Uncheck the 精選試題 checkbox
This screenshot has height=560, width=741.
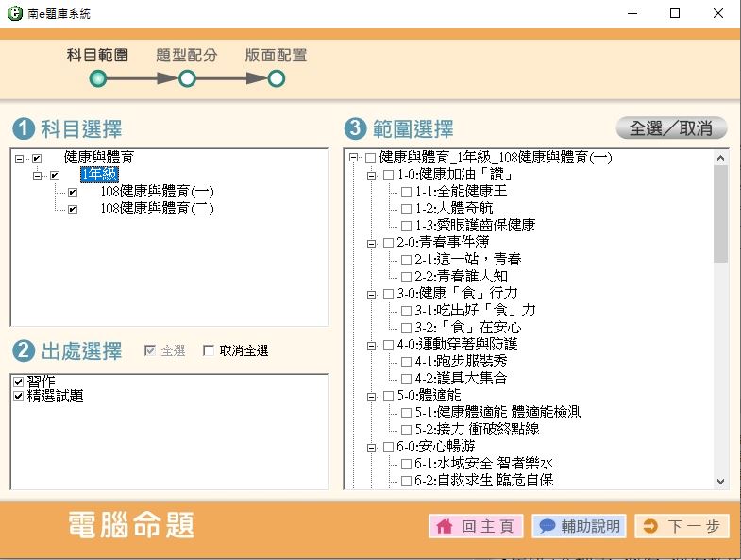pos(18,397)
